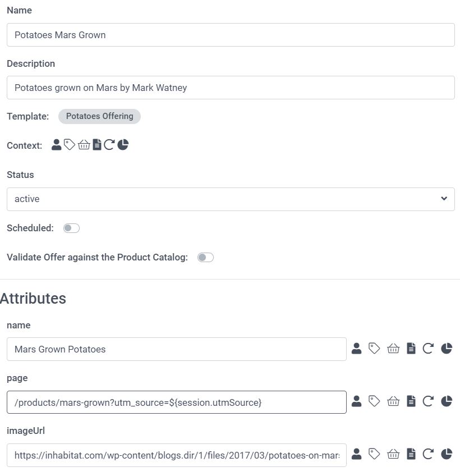
Task: Click the Name input field
Action: (x=231, y=35)
